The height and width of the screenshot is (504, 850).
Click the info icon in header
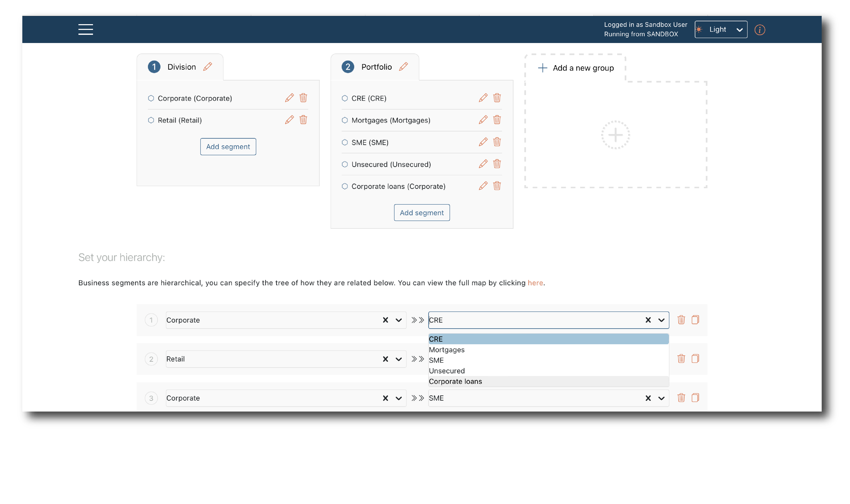coord(759,30)
